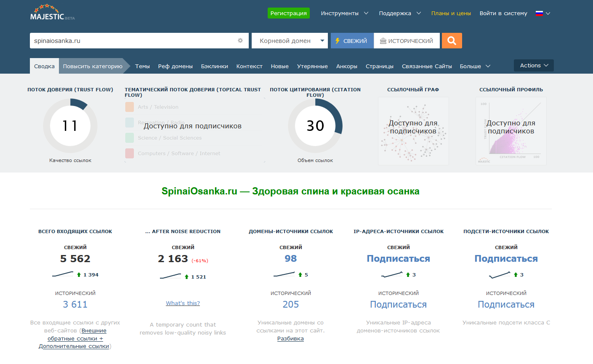
Task: Click historic Подписаться under IP-адреса-источники
Action: click(399, 304)
